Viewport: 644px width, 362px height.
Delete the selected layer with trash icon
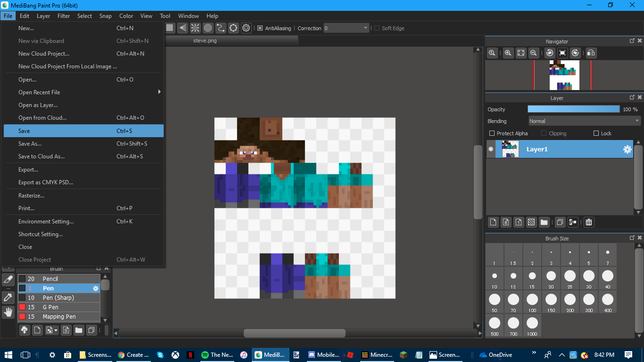click(x=588, y=222)
